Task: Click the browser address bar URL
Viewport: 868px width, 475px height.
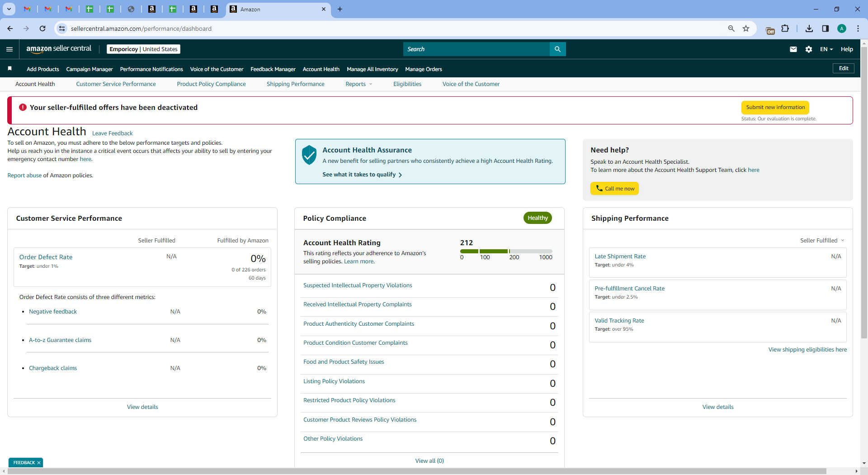Action: tap(141, 28)
